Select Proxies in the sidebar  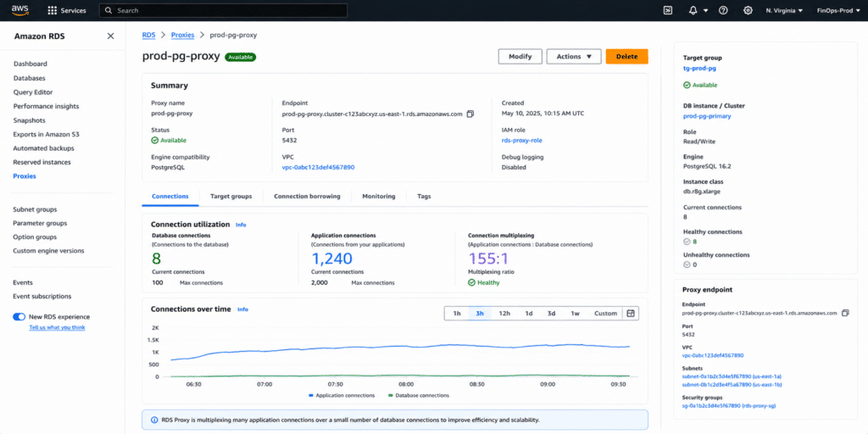(25, 176)
